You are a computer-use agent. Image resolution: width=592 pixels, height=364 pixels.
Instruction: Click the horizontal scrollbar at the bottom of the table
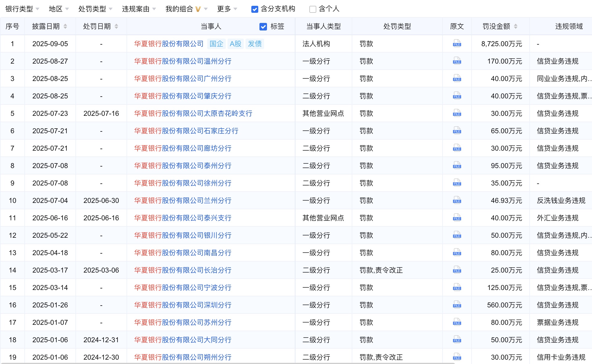[226, 363]
